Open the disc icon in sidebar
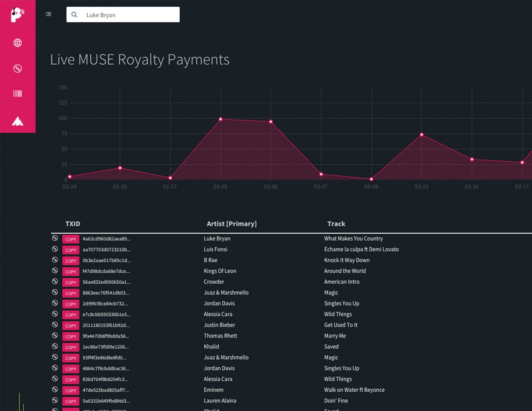The image size is (532, 411). (17, 68)
